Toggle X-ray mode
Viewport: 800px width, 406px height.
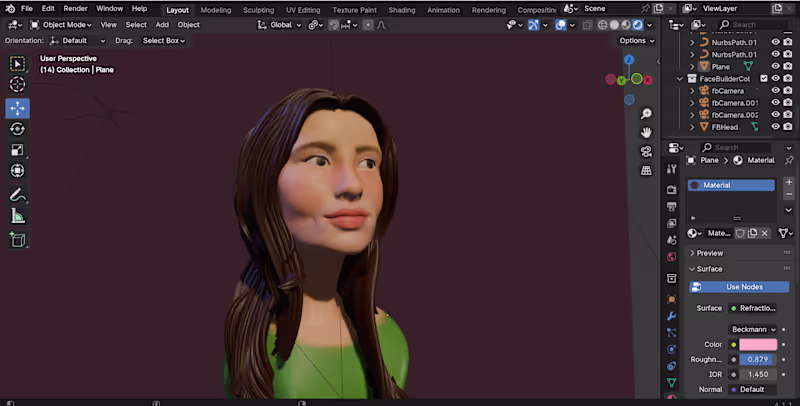click(587, 25)
